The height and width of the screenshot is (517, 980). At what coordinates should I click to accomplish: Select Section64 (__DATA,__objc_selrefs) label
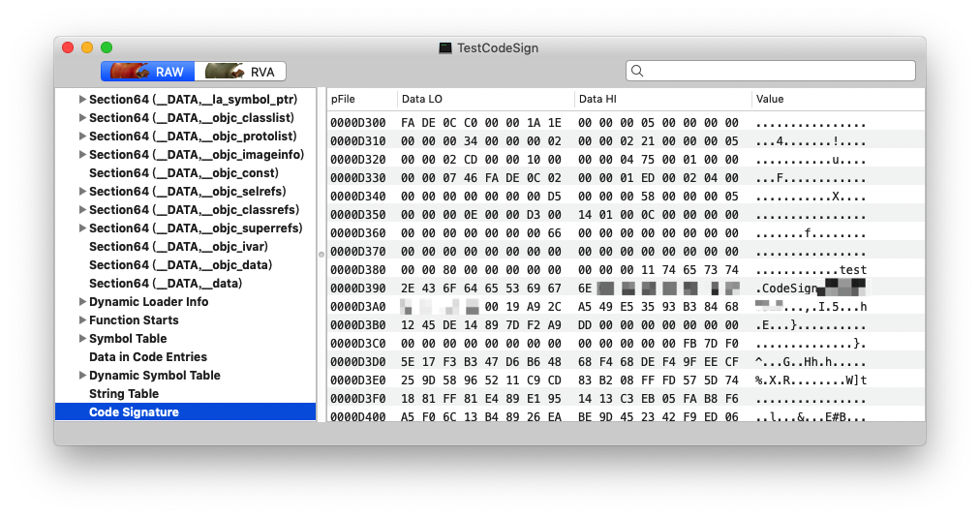point(188,192)
